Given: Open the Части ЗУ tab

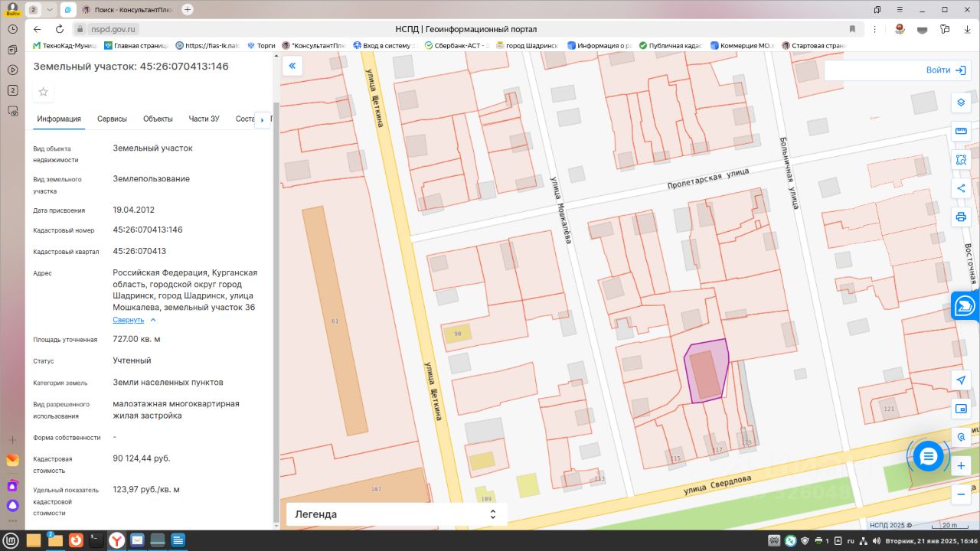Looking at the screenshot, I should (x=204, y=119).
